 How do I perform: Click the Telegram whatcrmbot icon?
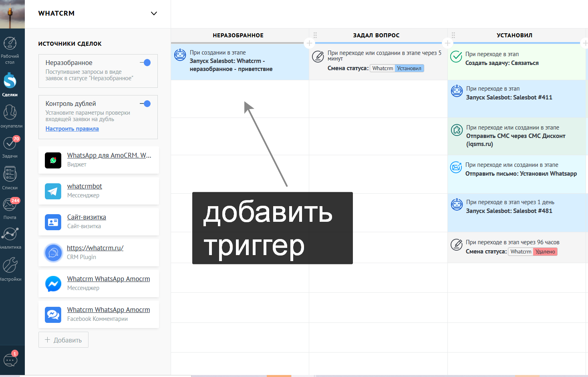53,191
